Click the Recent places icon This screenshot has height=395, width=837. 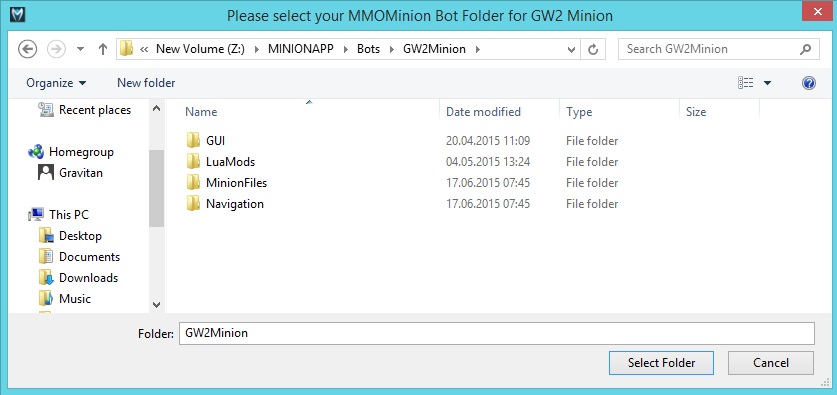(46, 109)
